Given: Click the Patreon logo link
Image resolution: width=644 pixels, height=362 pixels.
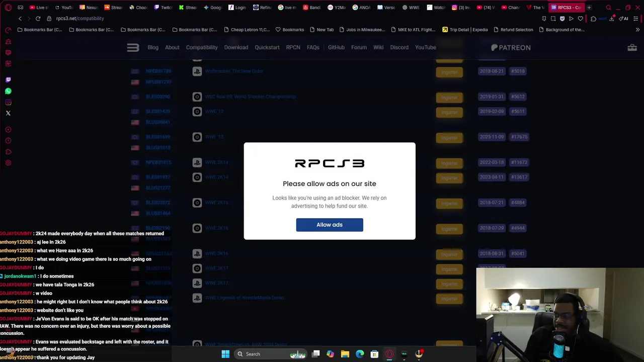Looking at the screenshot, I should click(511, 47).
